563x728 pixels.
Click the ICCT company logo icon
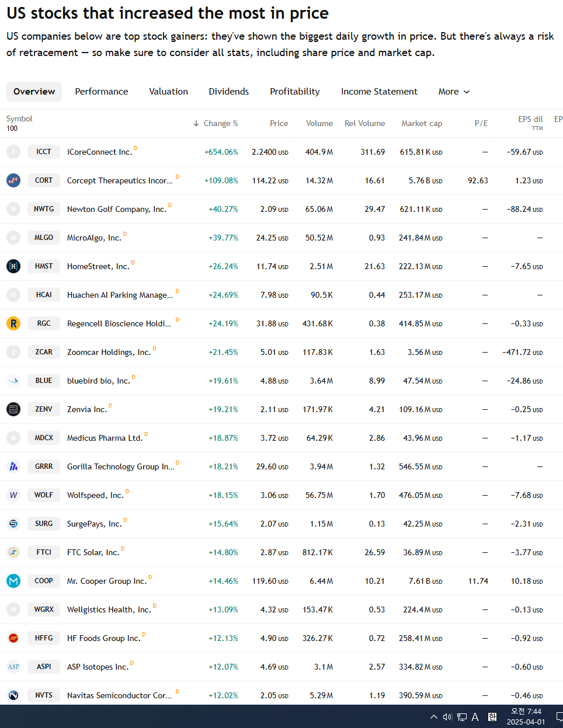pos(13,152)
